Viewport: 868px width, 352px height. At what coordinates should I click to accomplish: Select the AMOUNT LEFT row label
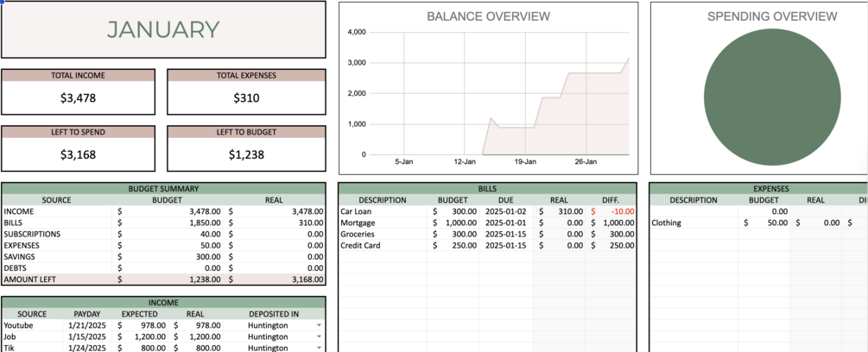(29, 280)
